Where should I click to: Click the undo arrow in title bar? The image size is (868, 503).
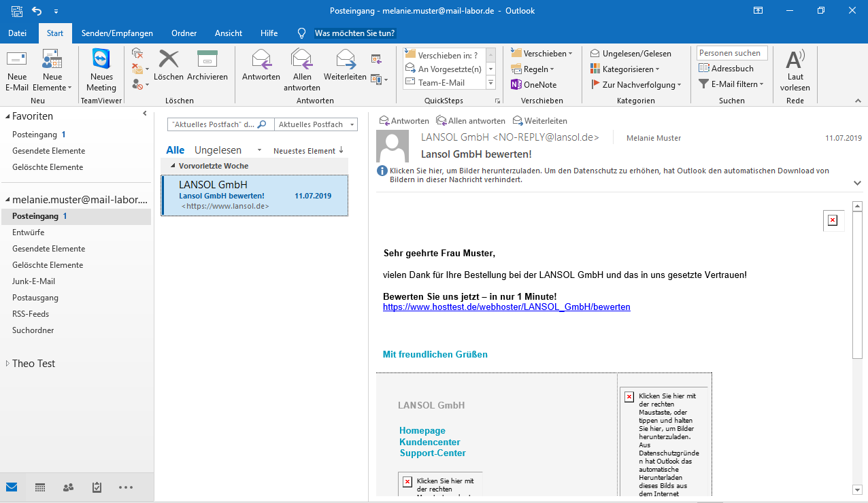click(x=37, y=11)
